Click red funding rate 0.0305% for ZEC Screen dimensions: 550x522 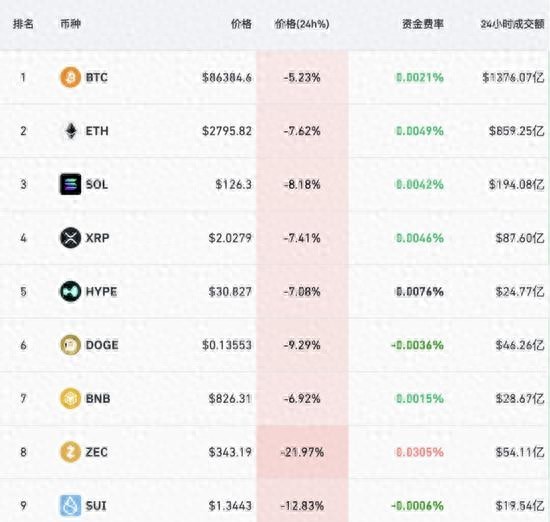[x=420, y=452]
